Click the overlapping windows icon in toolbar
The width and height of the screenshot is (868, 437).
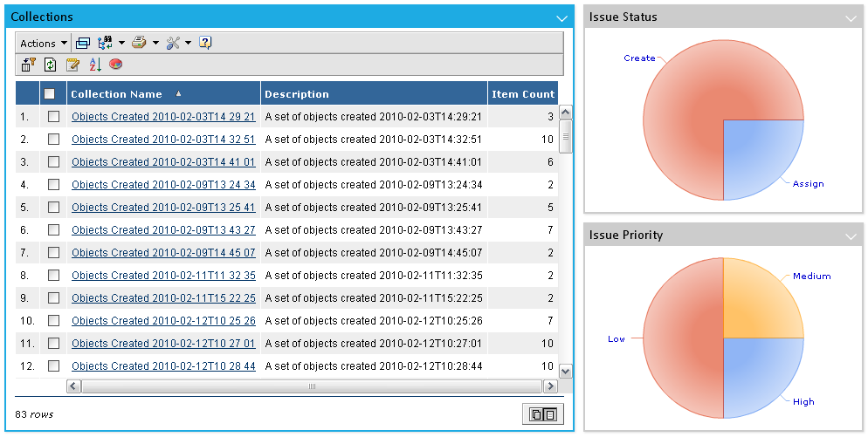click(x=83, y=43)
